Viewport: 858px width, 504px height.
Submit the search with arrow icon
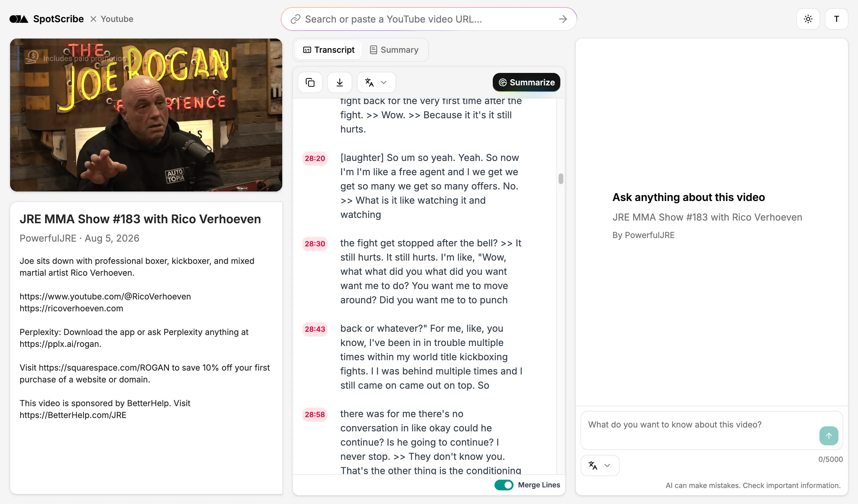pos(563,19)
